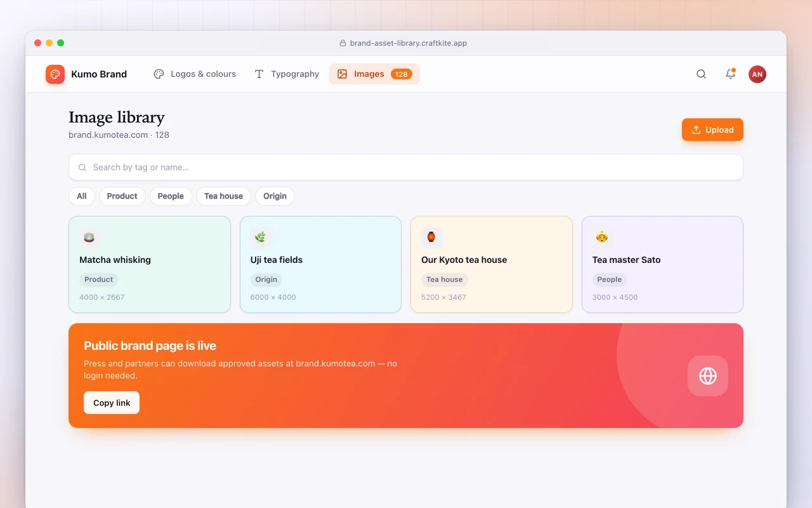
Task: Filter images by People chip
Action: click(171, 196)
